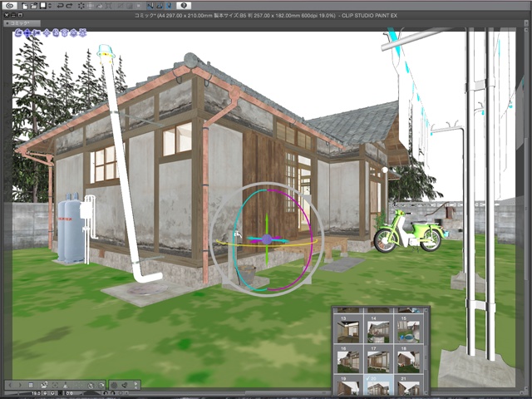Open the object list icon in launcher
Viewport: 532px width, 399px height.
pos(31,385)
